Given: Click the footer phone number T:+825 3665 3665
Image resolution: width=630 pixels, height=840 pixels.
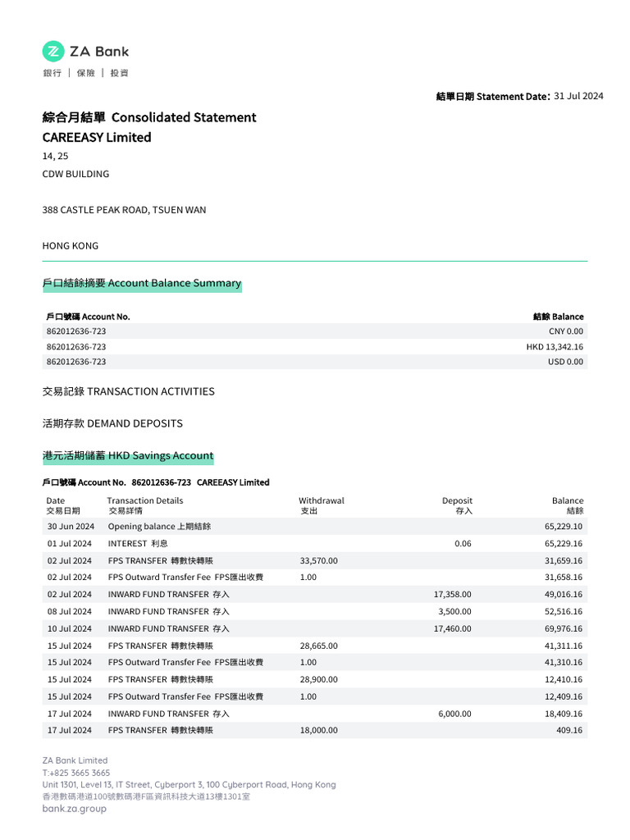Looking at the screenshot, I should coord(76,773).
